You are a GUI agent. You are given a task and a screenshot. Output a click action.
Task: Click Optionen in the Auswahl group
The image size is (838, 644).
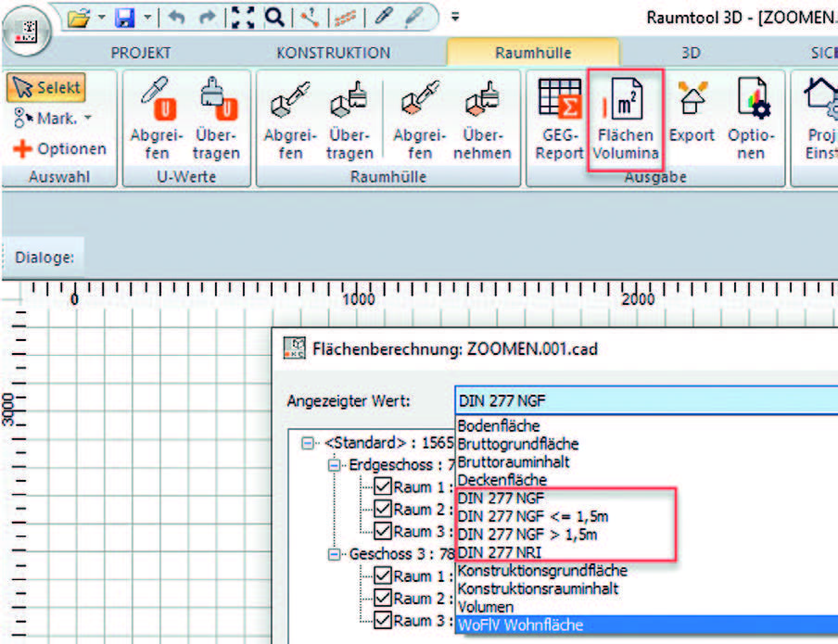pyautogui.click(x=60, y=148)
